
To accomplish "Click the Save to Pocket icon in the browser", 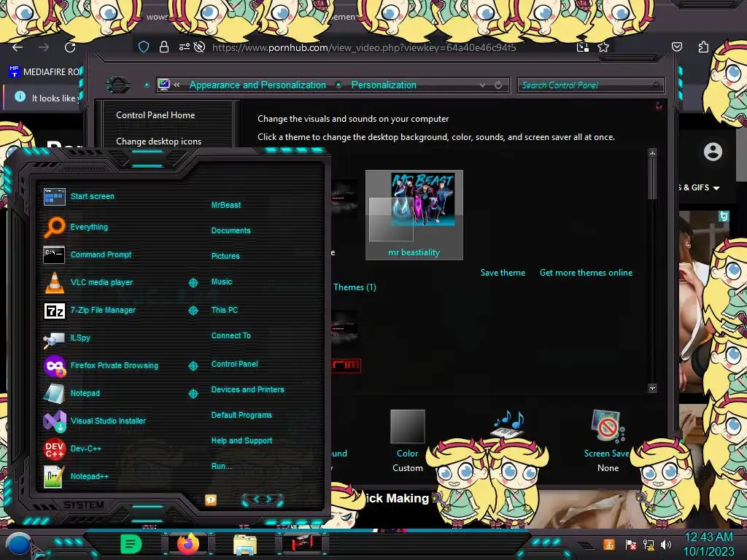I will [677, 47].
